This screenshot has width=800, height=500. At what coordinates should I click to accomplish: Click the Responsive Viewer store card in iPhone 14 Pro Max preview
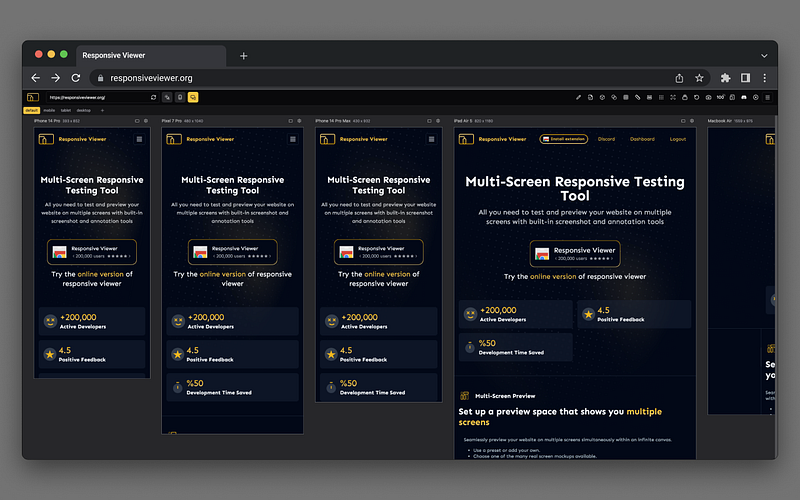click(379, 252)
